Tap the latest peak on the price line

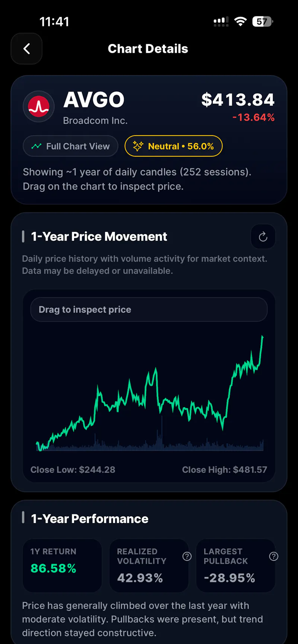point(262,337)
